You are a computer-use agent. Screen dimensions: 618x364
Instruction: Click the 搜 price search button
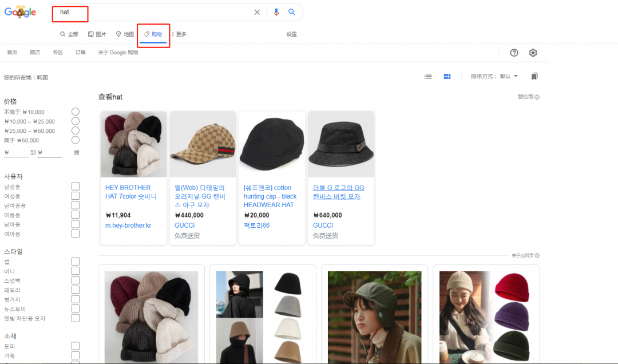[x=77, y=153]
